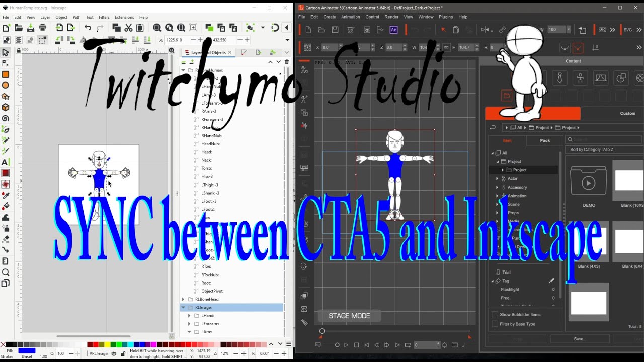Image resolution: width=644 pixels, height=362 pixels.
Task: Click the Scene stage category icon
Action: (601, 78)
